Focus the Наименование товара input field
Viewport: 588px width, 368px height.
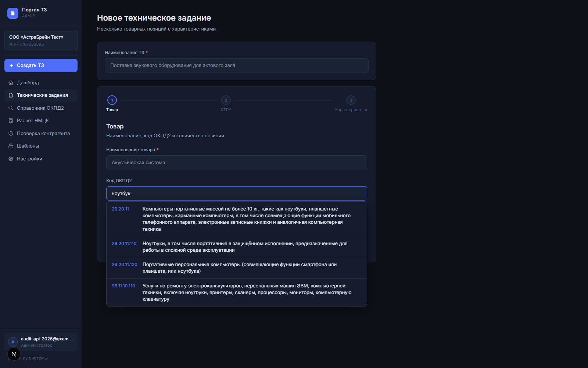point(237,163)
